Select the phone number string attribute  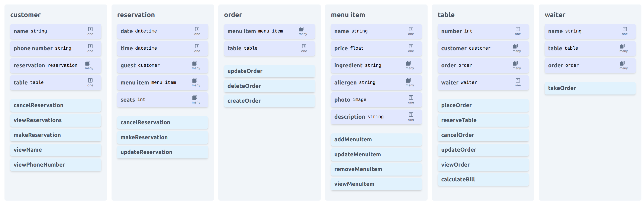pos(56,48)
